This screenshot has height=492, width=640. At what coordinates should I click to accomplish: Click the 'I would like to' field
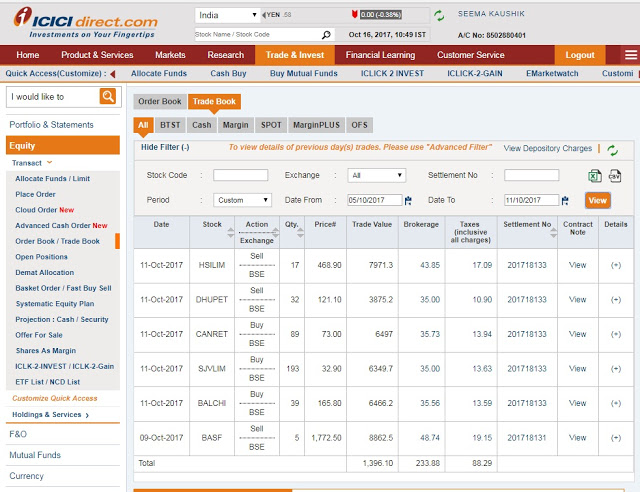click(x=53, y=97)
